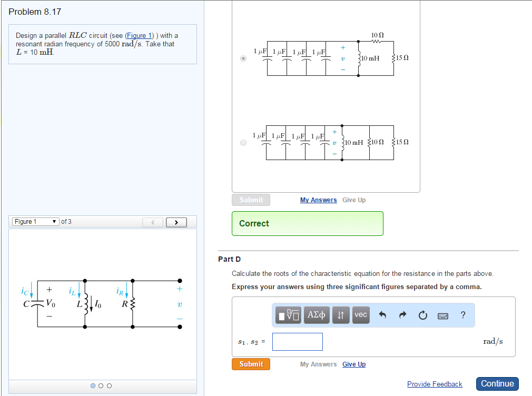Redo entry in answer editor
The height and width of the screenshot is (396, 532).
point(402,315)
